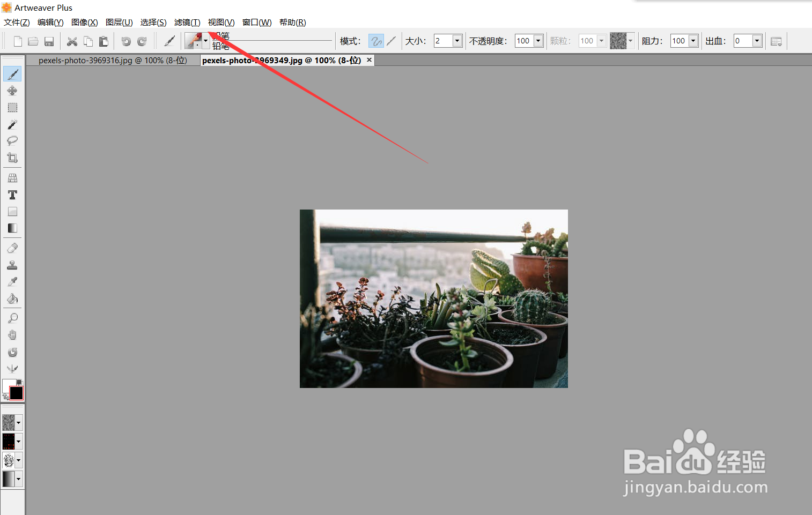Open the brush preset dropdown arrow
Image resolution: width=812 pixels, height=515 pixels.
coord(205,41)
